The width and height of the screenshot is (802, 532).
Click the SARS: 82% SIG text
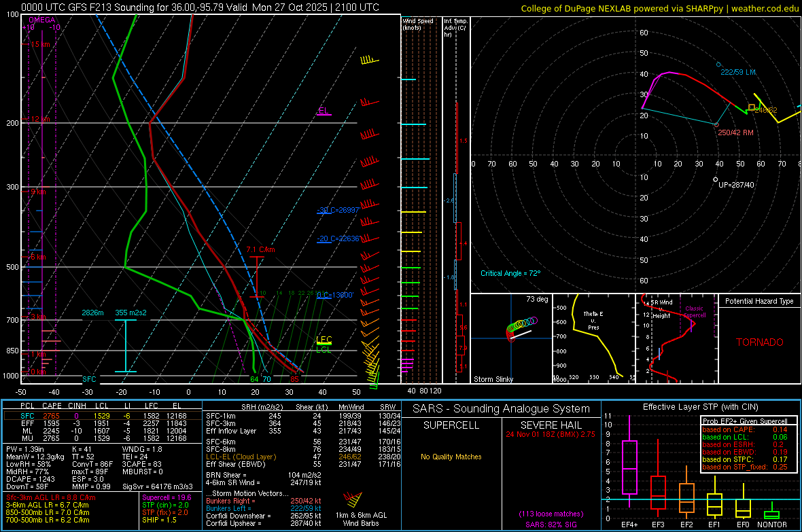click(x=551, y=525)
